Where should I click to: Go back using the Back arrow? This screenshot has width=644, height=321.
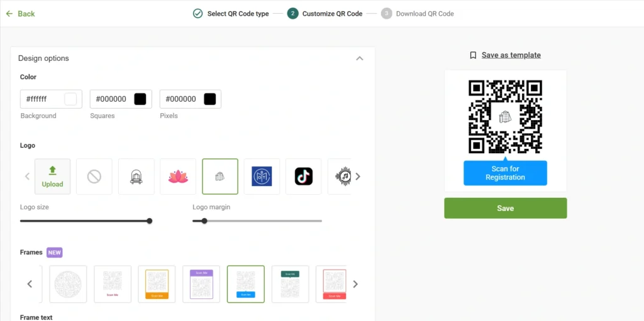(9, 14)
